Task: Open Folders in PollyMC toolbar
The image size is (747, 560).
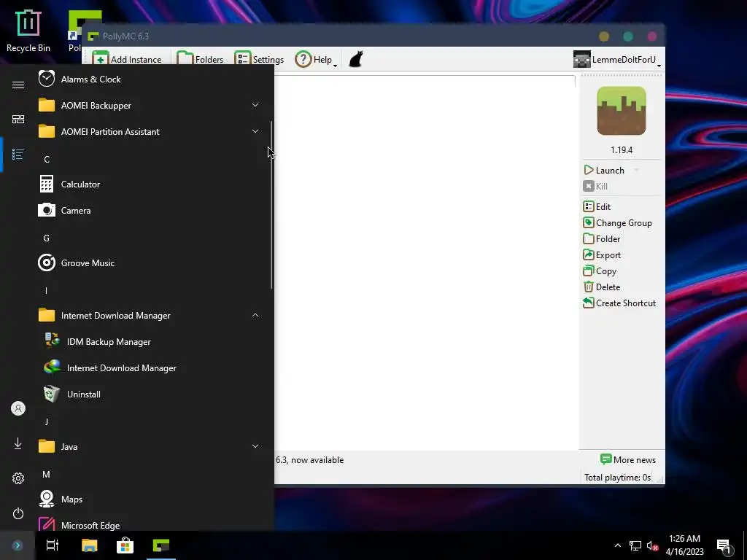Action: click(x=200, y=59)
